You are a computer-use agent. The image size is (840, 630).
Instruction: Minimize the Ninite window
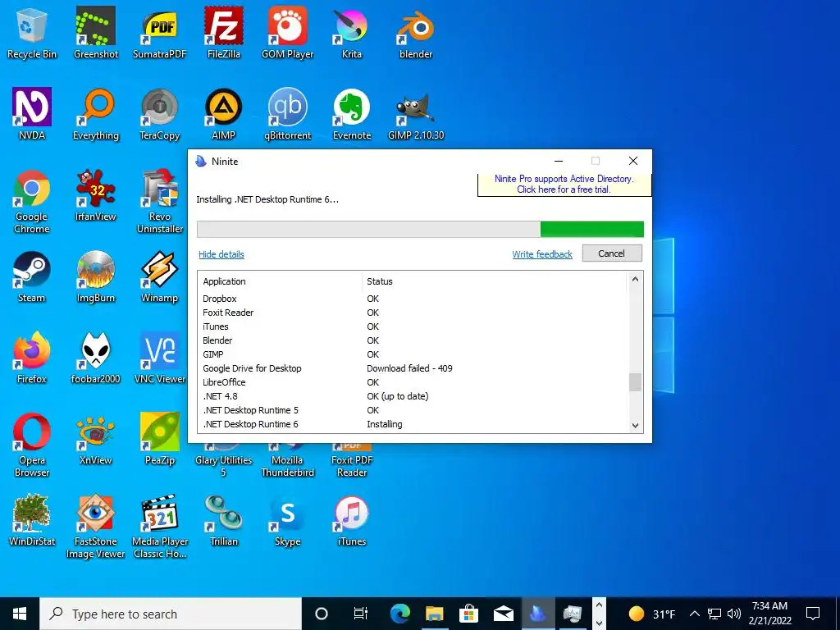(x=559, y=162)
